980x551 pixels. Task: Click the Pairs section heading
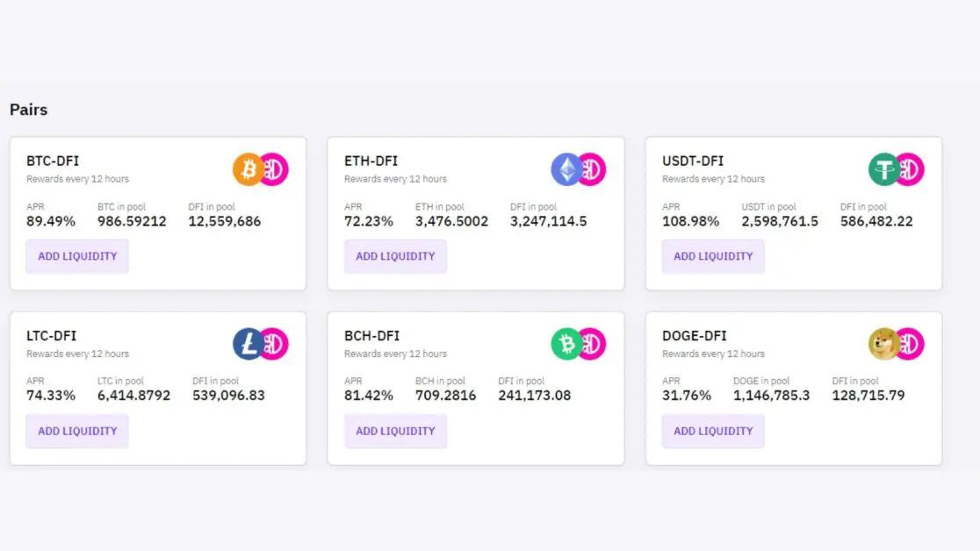(x=29, y=110)
